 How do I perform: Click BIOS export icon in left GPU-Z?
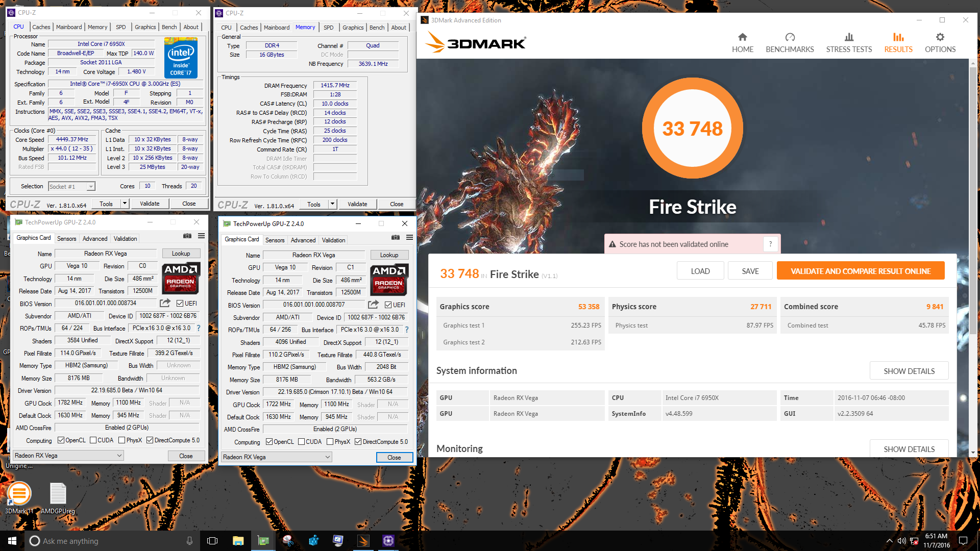[165, 303]
